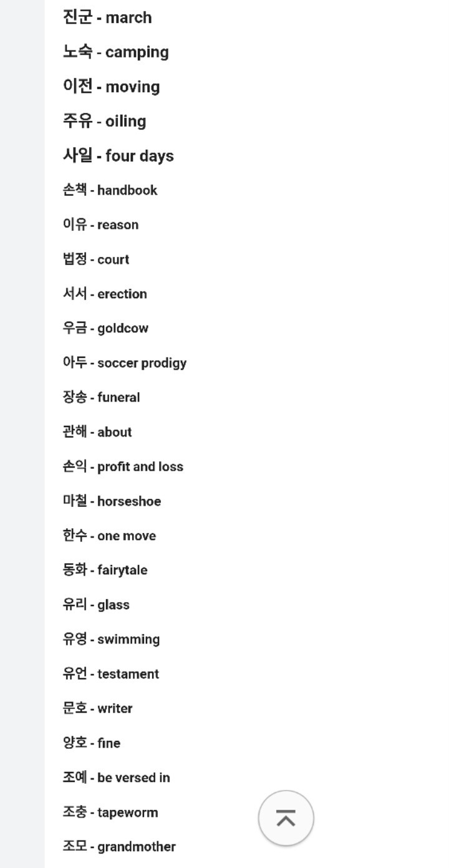Click the 이전 - moving line
Image resolution: width=449 pixels, height=868 pixels.
click(x=111, y=86)
